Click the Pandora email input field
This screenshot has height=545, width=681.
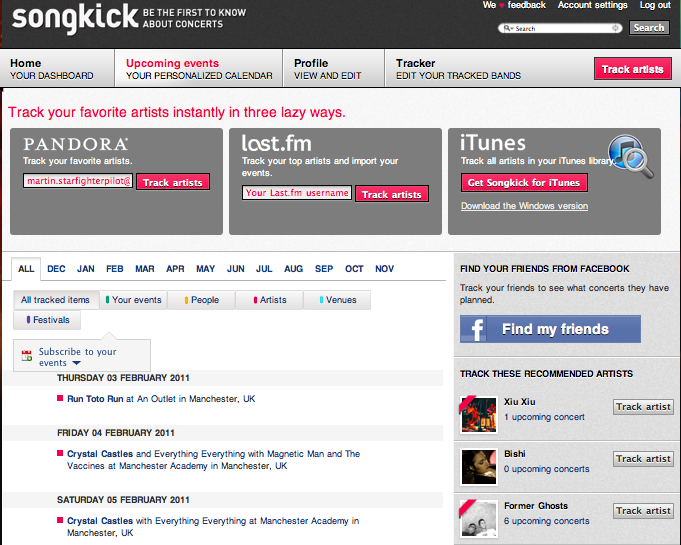click(x=78, y=181)
